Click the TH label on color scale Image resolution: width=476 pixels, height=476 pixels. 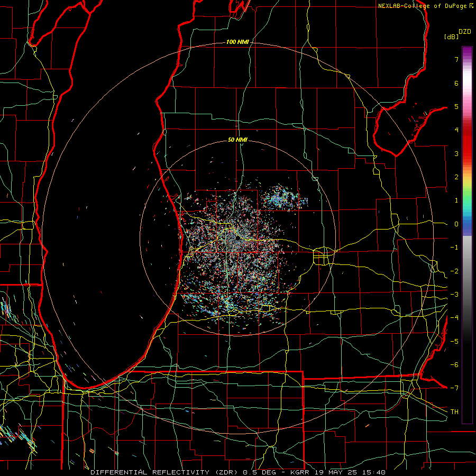[454, 412]
